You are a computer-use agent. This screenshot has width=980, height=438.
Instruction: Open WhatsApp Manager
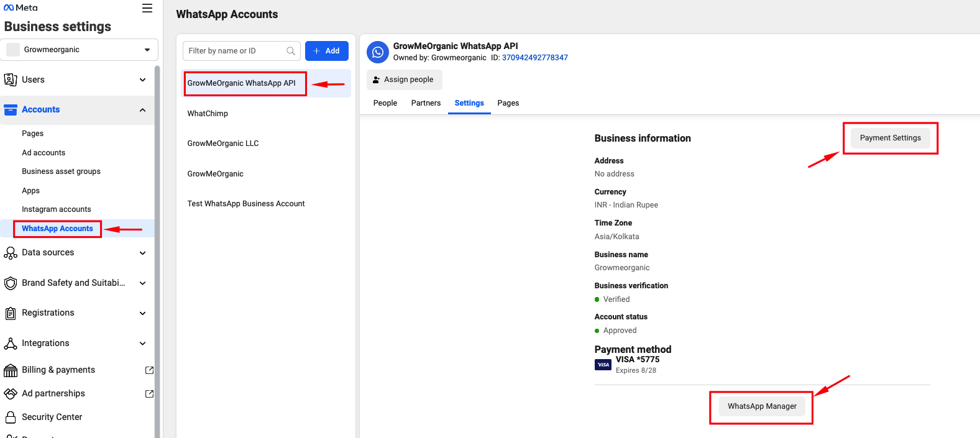pos(762,406)
